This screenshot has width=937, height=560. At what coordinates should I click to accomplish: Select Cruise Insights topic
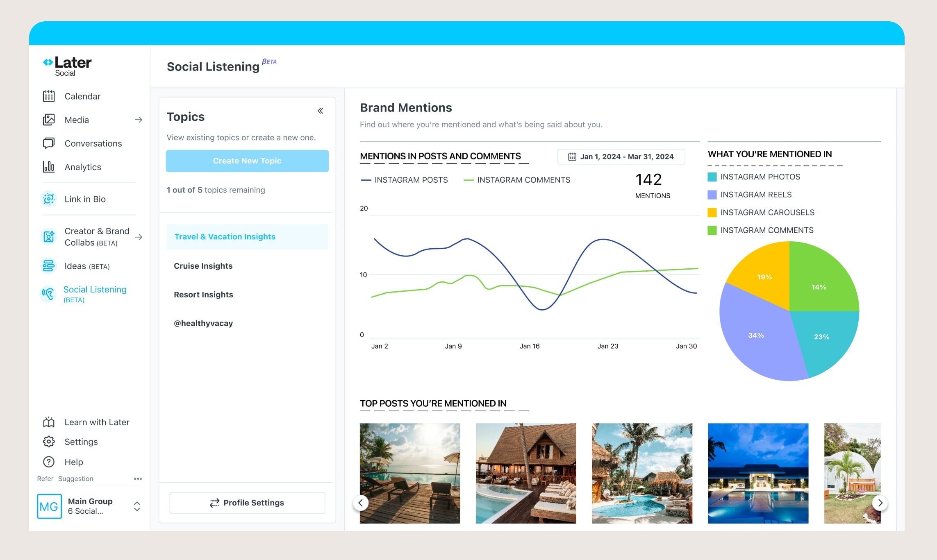203,266
